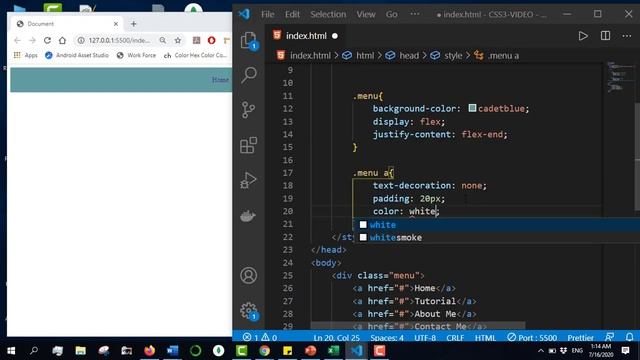Go to Chrome home page
This screenshot has width=640, height=360.
(x=62, y=40)
